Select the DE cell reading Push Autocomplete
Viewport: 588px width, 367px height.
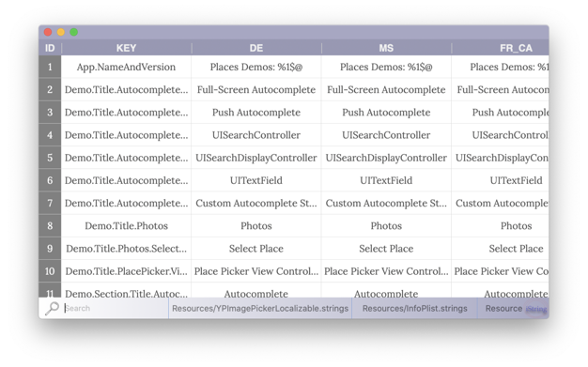click(x=256, y=112)
